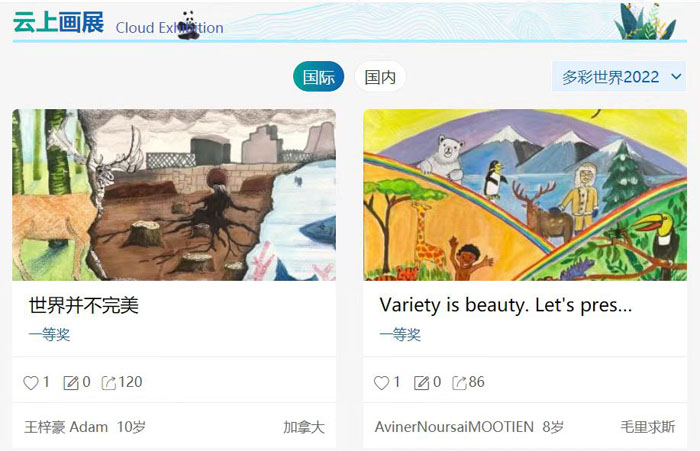The image size is (700, 451).
Task: Click the comment icon on 世界并不完美 card
Action: click(x=71, y=383)
